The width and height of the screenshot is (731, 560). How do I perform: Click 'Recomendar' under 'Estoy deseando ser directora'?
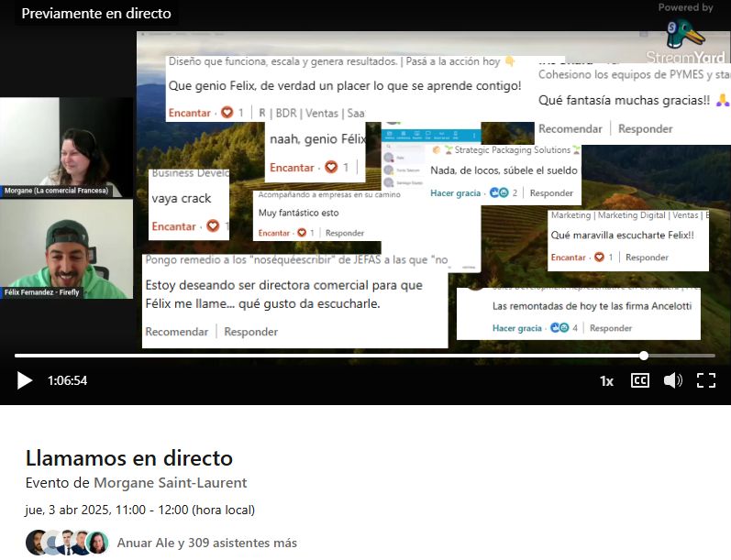point(177,332)
